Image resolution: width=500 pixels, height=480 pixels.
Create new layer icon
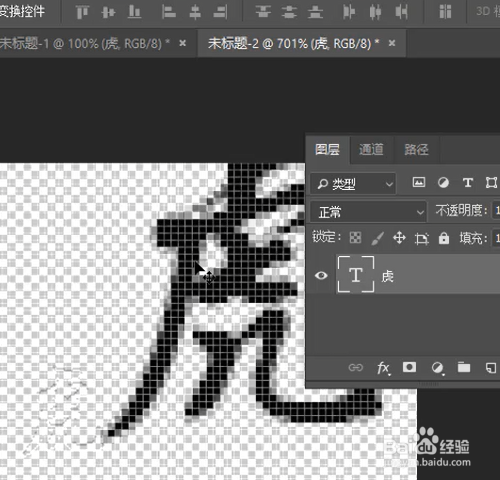[x=491, y=368]
